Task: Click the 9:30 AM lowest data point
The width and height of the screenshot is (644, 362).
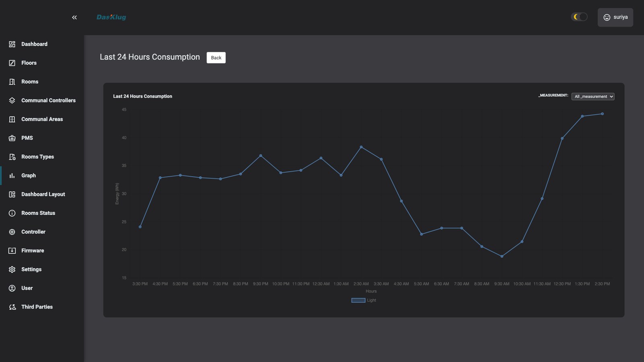Action: point(502,256)
